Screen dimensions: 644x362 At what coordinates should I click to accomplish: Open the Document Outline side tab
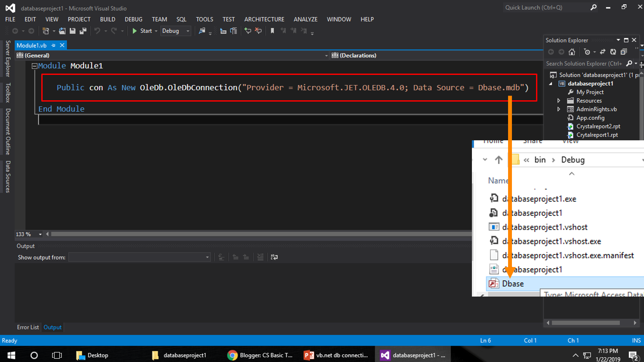(x=7, y=132)
